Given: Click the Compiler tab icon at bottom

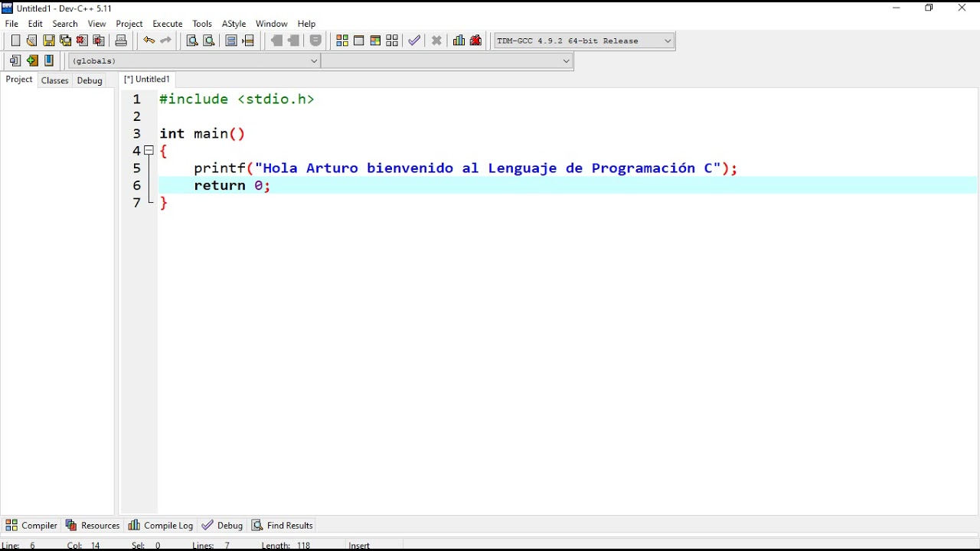Looking at the screenshot, I should (11, 525).
